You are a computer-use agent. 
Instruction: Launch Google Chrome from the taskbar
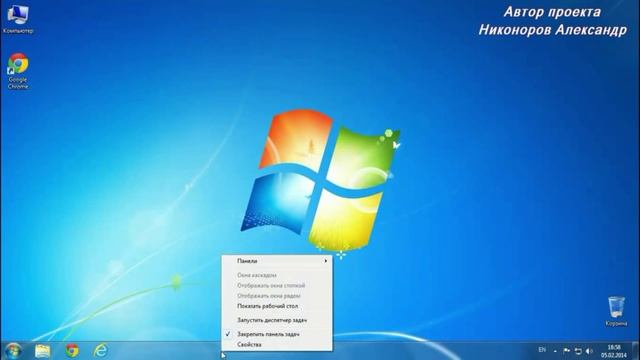72,351
